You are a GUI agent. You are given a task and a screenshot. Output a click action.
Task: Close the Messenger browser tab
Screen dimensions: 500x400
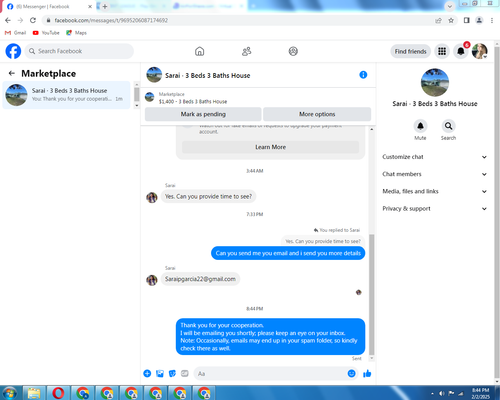pyautogui.click(x=90, y=6)
